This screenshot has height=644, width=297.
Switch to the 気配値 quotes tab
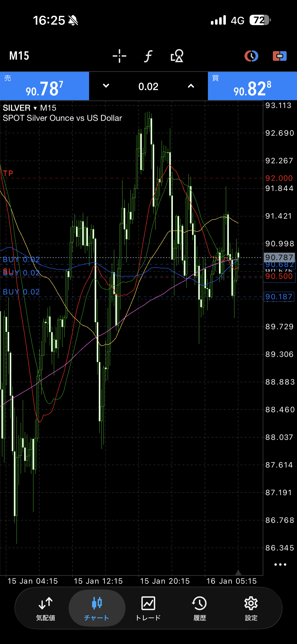46,608
